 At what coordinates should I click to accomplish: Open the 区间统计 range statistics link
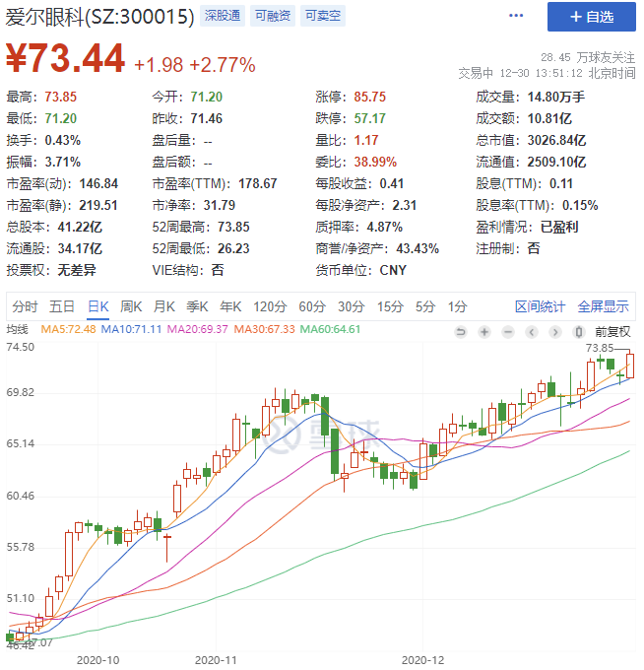pos(541,305)
